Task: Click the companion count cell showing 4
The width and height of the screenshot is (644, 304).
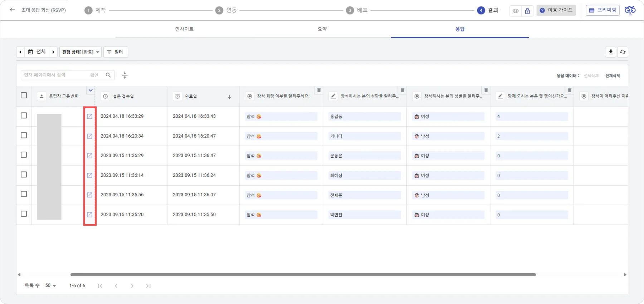Action: (x=532, y=117)
